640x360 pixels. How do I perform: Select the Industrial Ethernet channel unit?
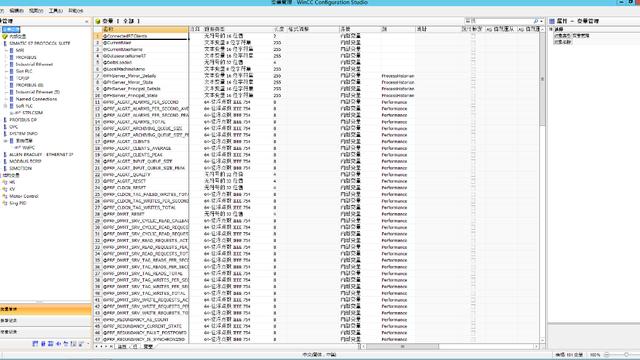pos(34,64)
